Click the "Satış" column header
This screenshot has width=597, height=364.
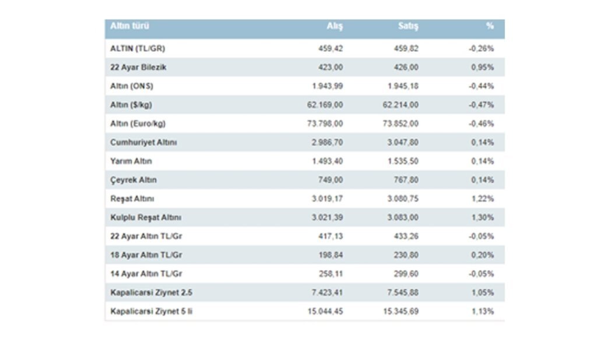pyautogui.click(x=408, y=27)
